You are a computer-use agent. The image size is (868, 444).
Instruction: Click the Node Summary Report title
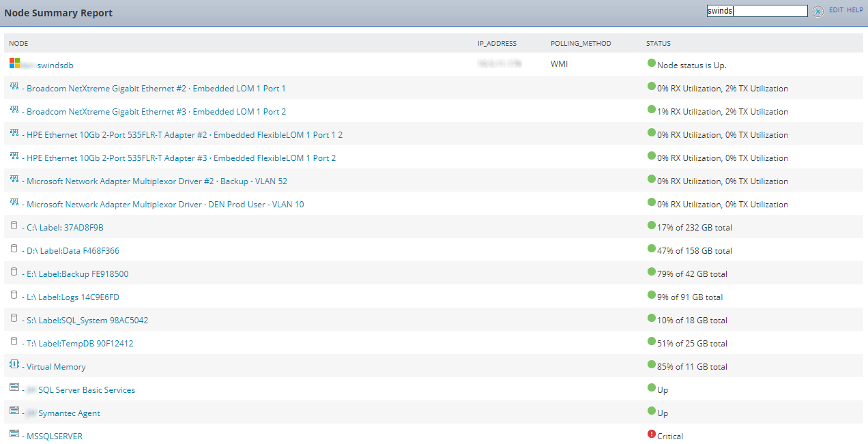59,13
